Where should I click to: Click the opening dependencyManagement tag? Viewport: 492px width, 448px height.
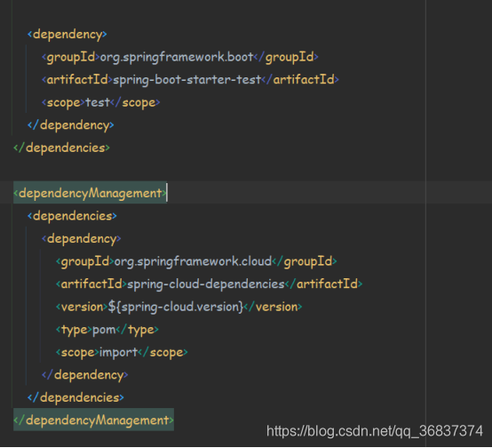[90, 193]
